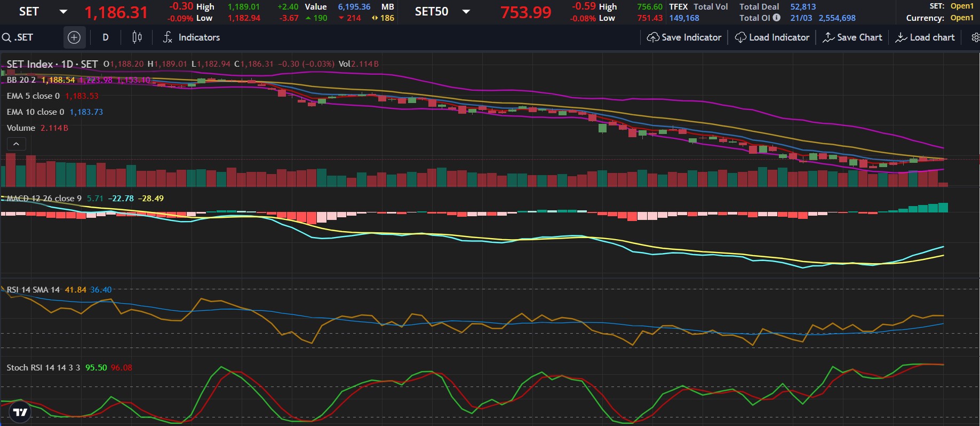
Task: Select the SET Index 1D chart title
Action: [52, 64]
